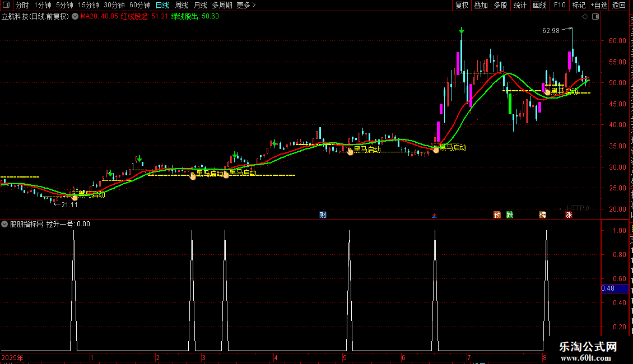Viewport: 633px width, 364px height.
Task: Open F10 company info
Action: click(x=560, y=5)
